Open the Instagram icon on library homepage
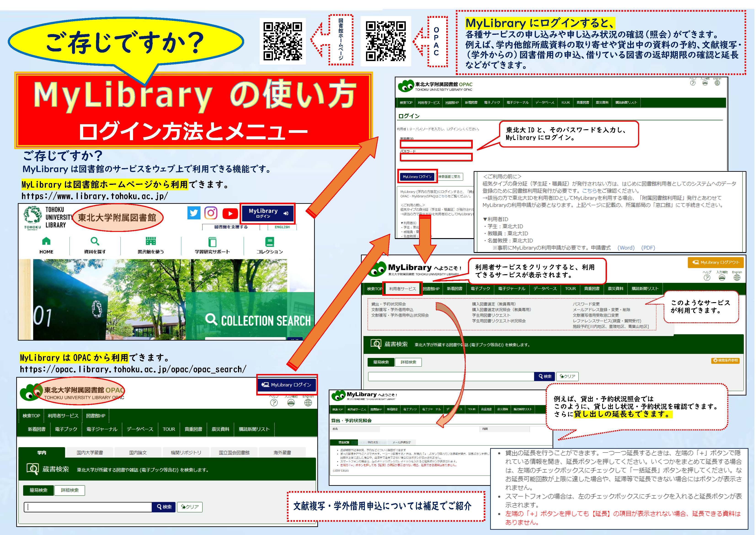The width and height of the screenshot is (756, 535). [211, 213]
